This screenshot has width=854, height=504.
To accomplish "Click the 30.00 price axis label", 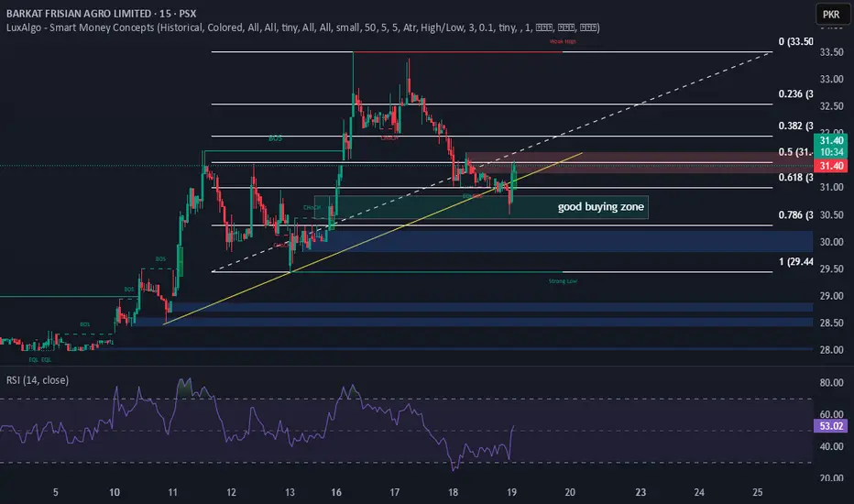I will (x=832, y=242).
